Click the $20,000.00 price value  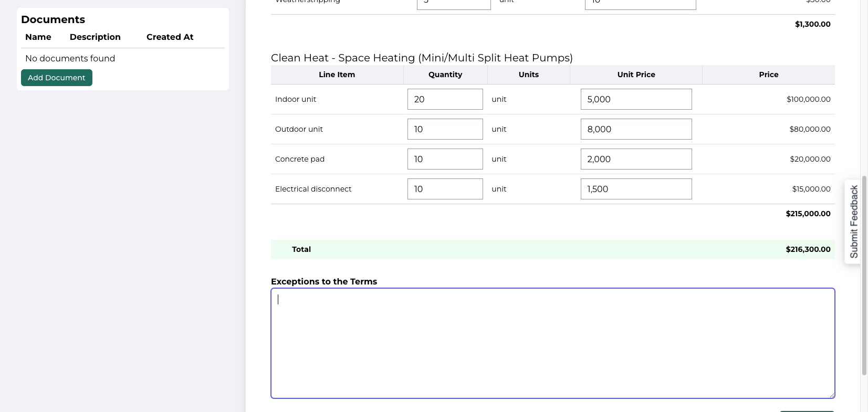810,159
